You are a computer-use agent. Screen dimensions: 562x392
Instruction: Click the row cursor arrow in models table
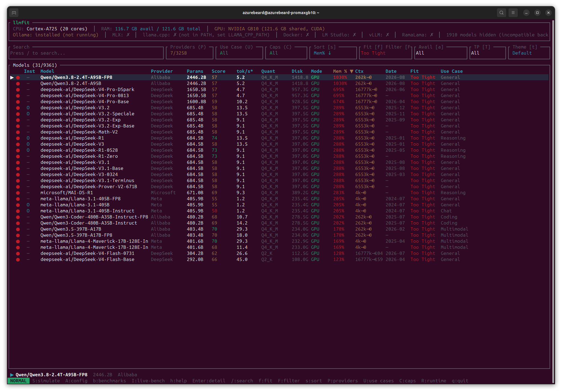point(12,78)
